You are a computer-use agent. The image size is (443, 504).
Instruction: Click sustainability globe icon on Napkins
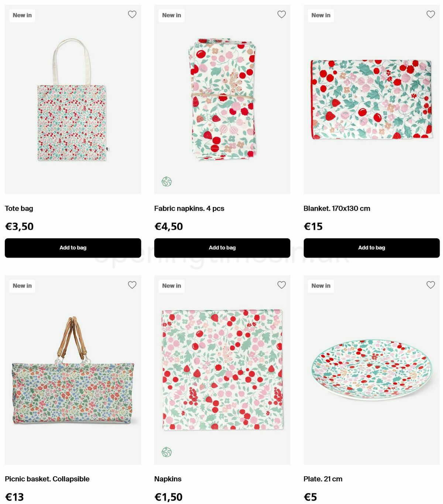tap(166, 452)
